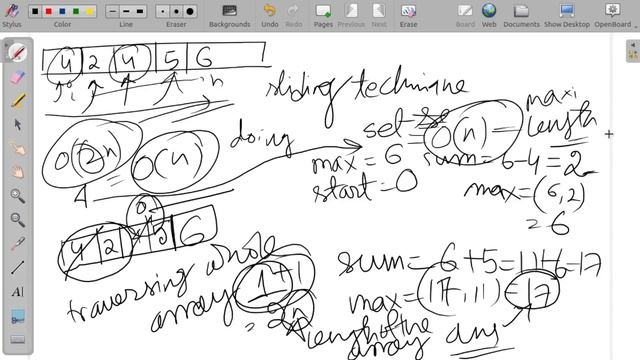Select the laser pointer tool
The height and width of the screenshot is (360, 640).
coord(18,244)
